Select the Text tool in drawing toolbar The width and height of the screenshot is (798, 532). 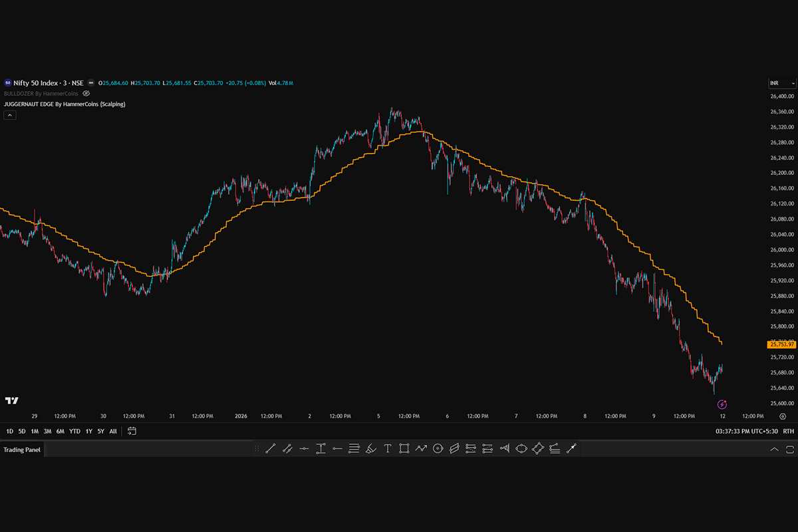(x=388, y=449)
